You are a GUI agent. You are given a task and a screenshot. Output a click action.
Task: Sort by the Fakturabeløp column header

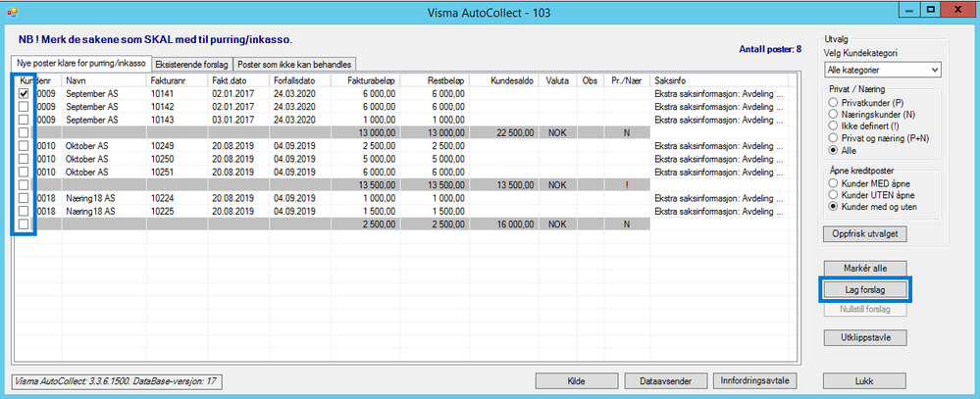pyautogui.click(x=366, y=80)
